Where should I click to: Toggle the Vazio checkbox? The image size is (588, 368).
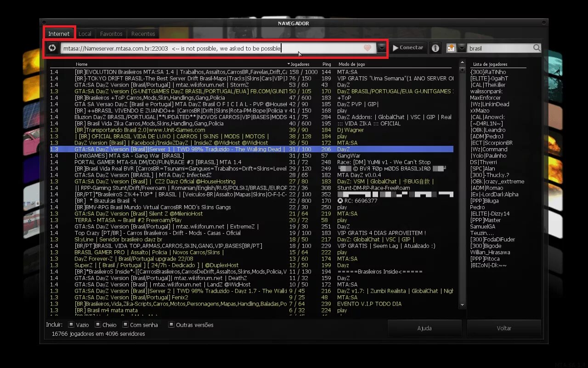[71, 324]
